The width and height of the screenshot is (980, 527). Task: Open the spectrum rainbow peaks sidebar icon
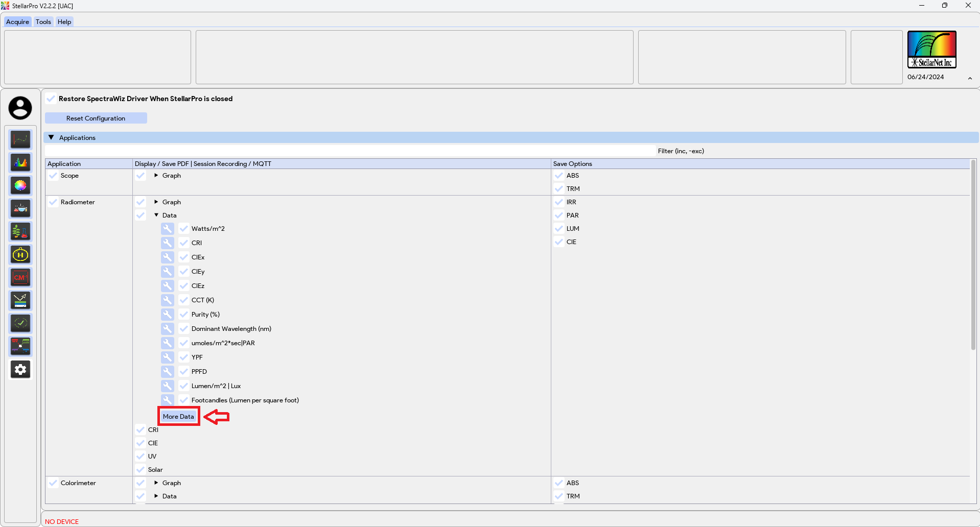[x=20, y=162]
